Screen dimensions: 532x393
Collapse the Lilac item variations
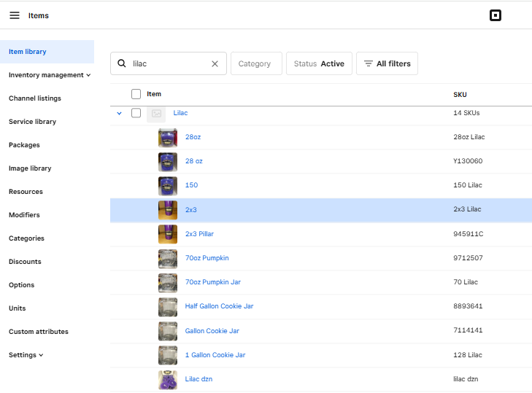119,113
